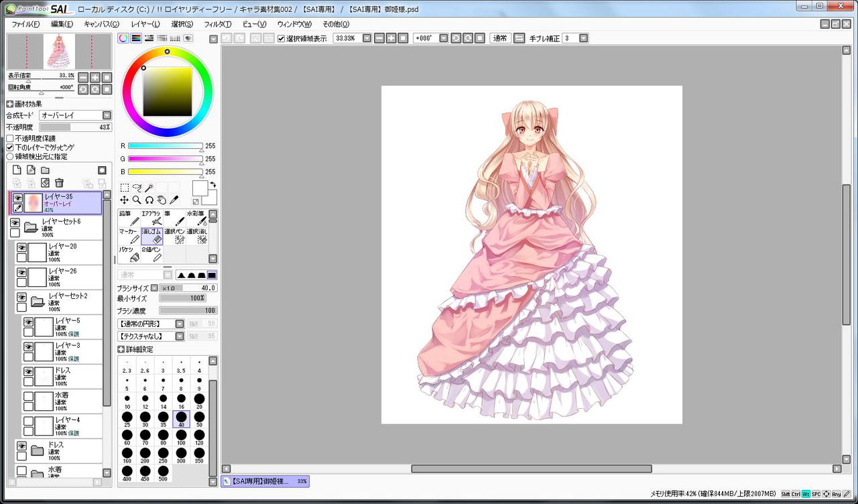Pick the hand pan tool
The width and height of the screenshot is (858, 504).
click(x=161, y=200)
